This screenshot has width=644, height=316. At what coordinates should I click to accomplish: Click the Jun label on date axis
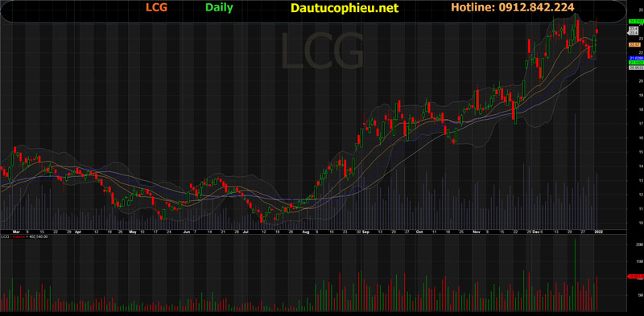187,232
